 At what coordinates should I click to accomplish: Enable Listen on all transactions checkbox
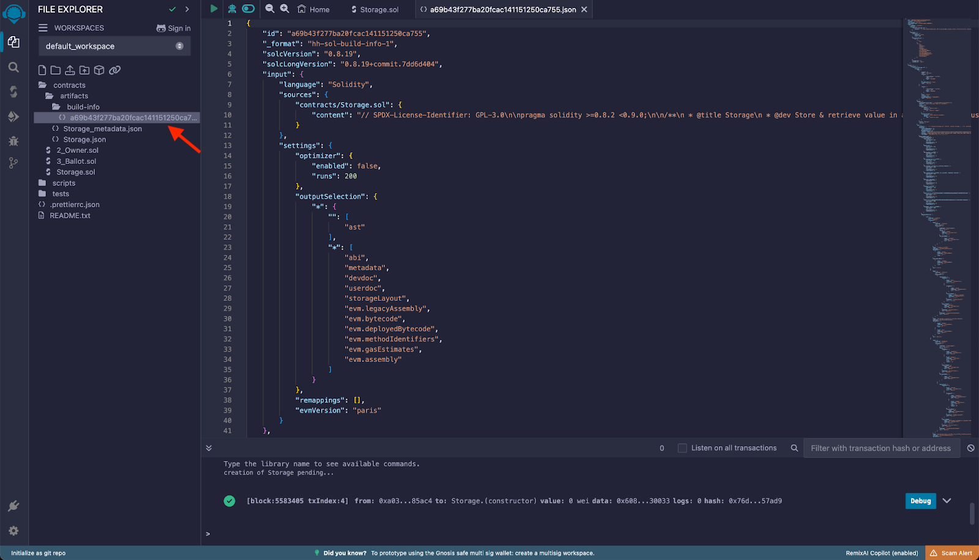coord(682,448)
